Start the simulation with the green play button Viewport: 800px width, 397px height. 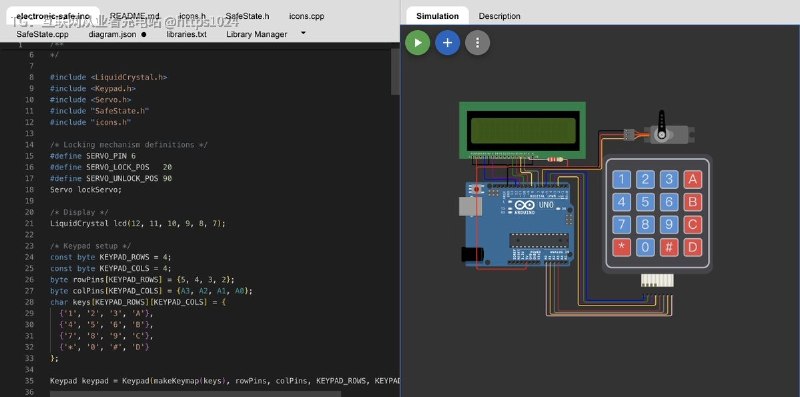pyautogui.click(x=417, y=43)
